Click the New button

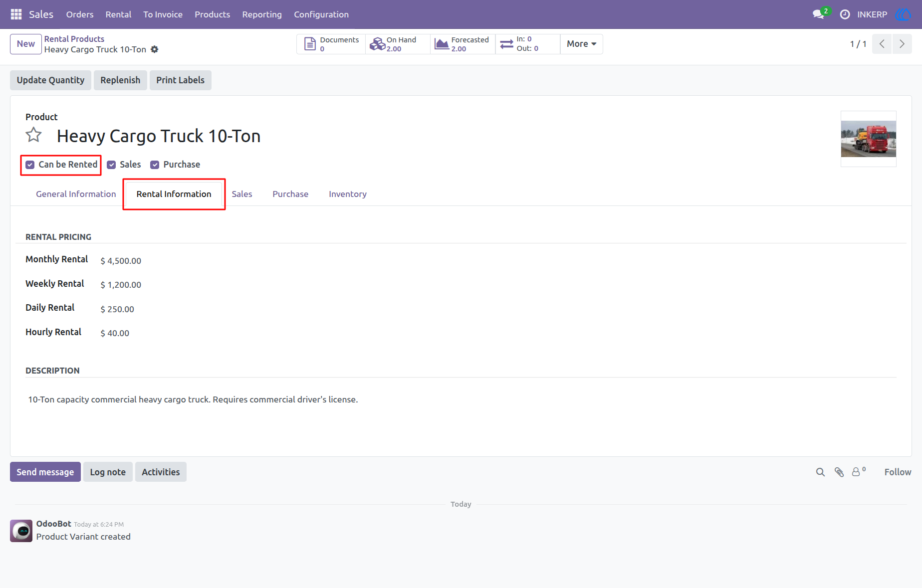click(x=26, y=44)
